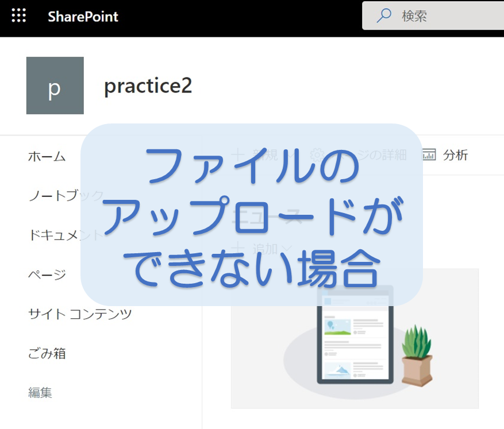The width and height of the screenshot is (504, 429).
Task: Click the news placeholder illustration
Action: click(x=355, y=339)
